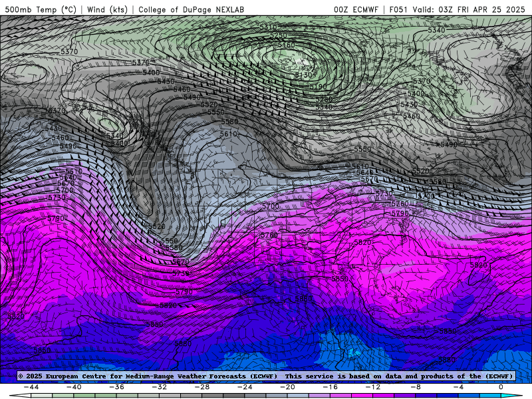Click the -16 colorbar label
This screenshot has width=532, height=399.
click(330, 387)
